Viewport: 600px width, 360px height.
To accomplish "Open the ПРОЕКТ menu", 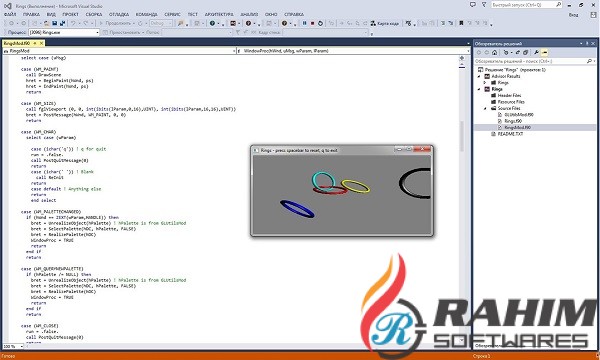I will [70, 15].
